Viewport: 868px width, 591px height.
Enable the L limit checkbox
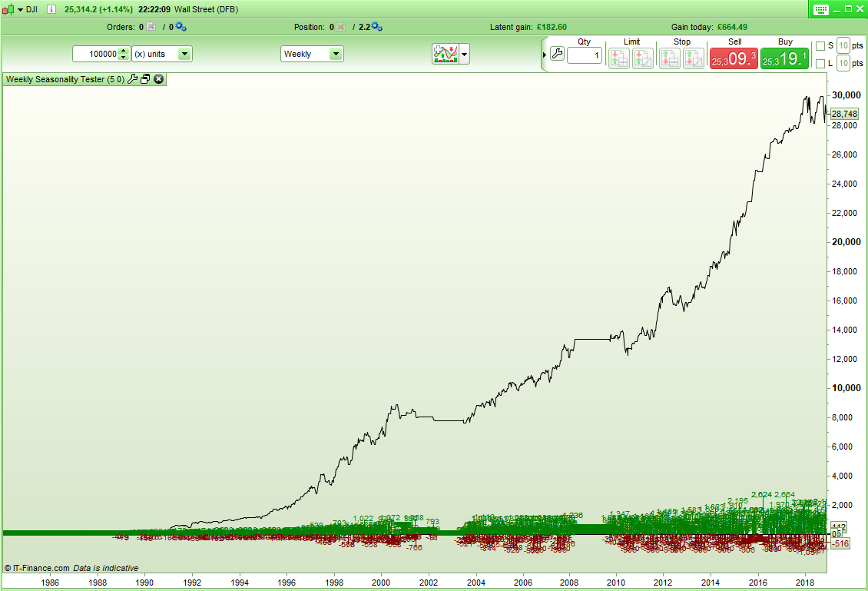(x=819, y=62)
